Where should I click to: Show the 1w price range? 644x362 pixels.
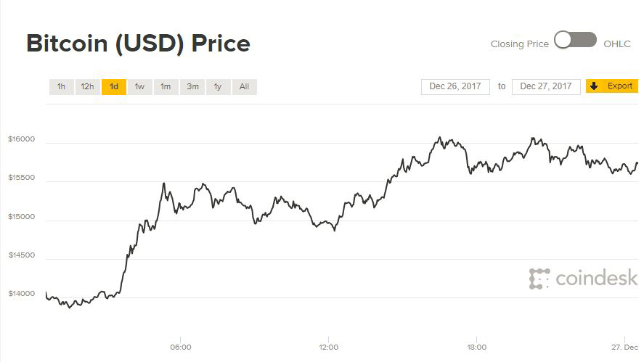(x=139, y=87)
